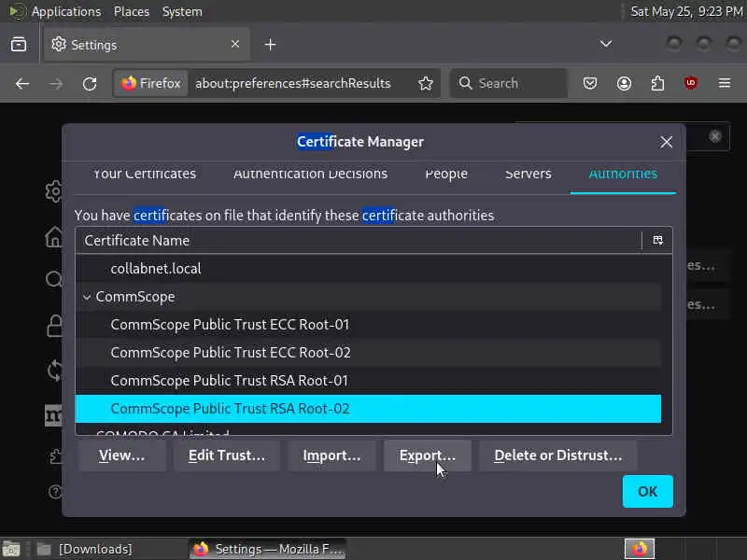Go back with the back arrow
Screen dimensions: 747x560
coord(21,84)
